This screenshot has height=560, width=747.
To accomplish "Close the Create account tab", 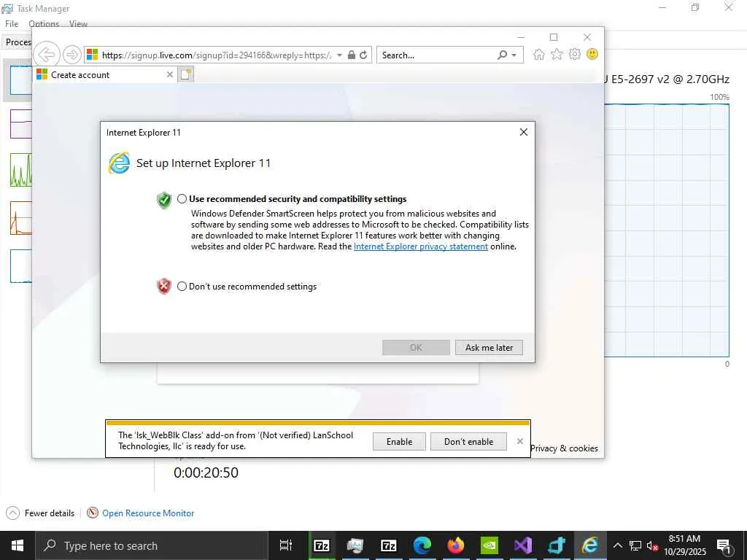I will pyautogui.click(x=169, y=75).
